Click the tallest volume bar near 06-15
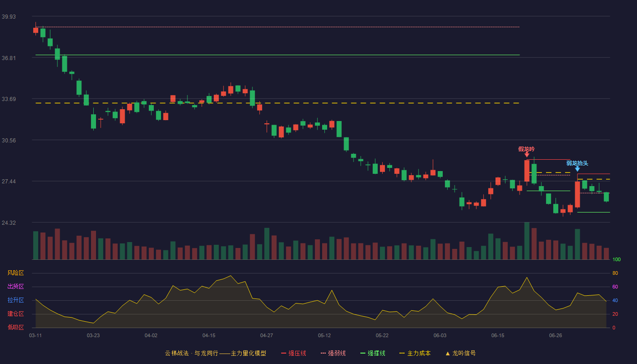Image resolution: width=637 pixels, height=364 pixels. 527,241
